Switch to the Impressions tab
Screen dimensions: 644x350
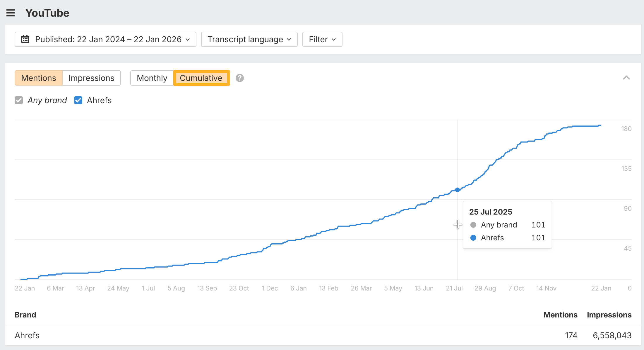point(91,78)
